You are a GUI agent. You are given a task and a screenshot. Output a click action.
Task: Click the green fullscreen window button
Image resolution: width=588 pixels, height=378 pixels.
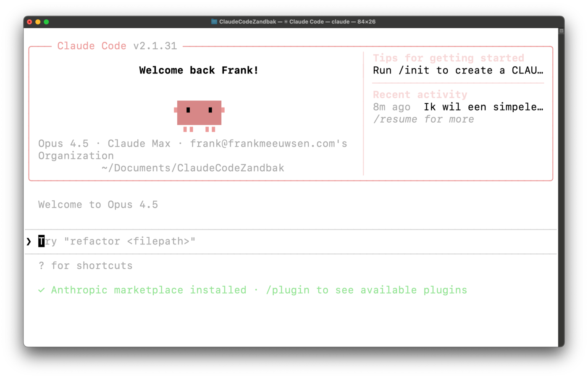tap(46, 22)
